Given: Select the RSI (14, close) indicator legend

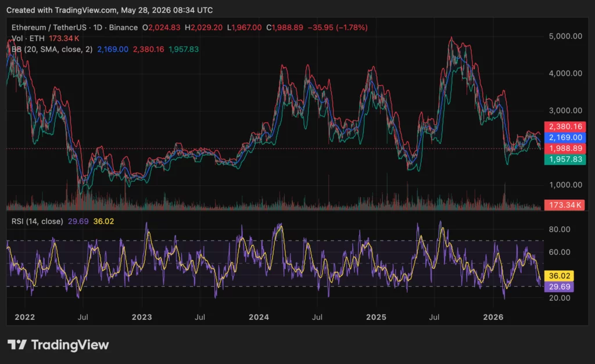Looking at the screenshot, I should (x=37, y=221).
